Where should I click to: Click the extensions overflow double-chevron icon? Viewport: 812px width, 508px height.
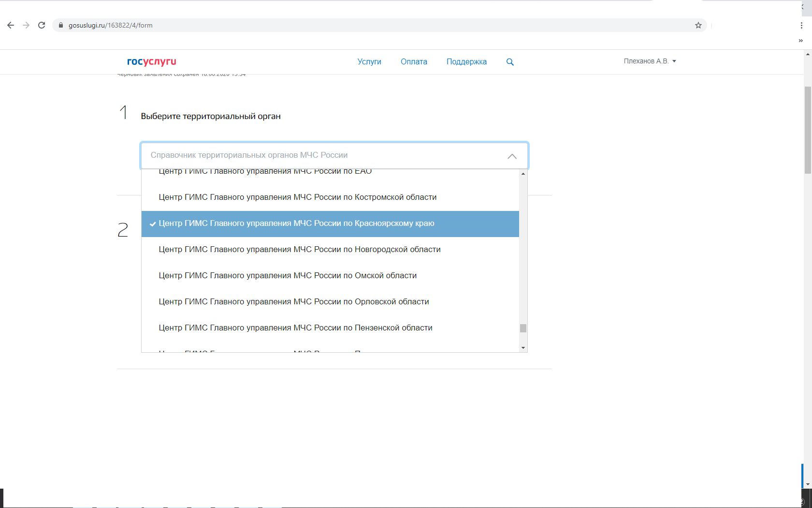801,41
